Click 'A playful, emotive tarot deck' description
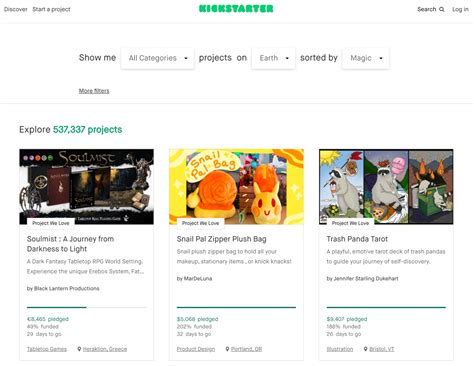This screenshot has width=474, height=366. point(386,256)
